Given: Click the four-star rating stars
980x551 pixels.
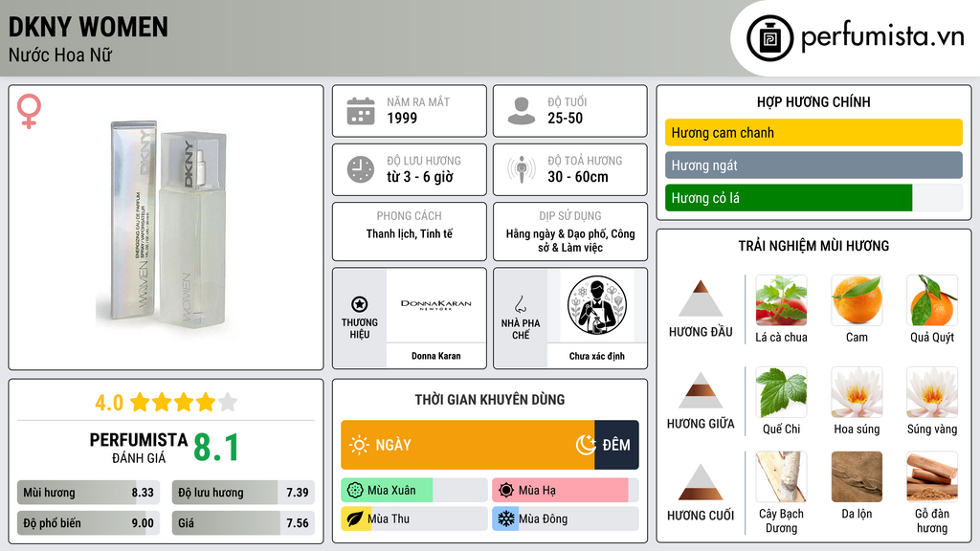Looking at the screenshot, I should (184, 403).
